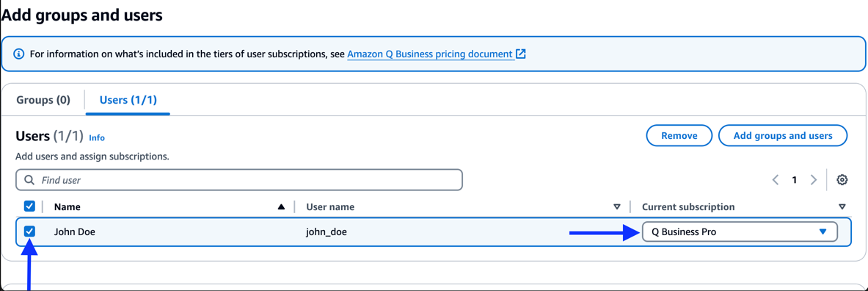
Task: Open the Info link beside Users heading
Action: coord(97,137)
